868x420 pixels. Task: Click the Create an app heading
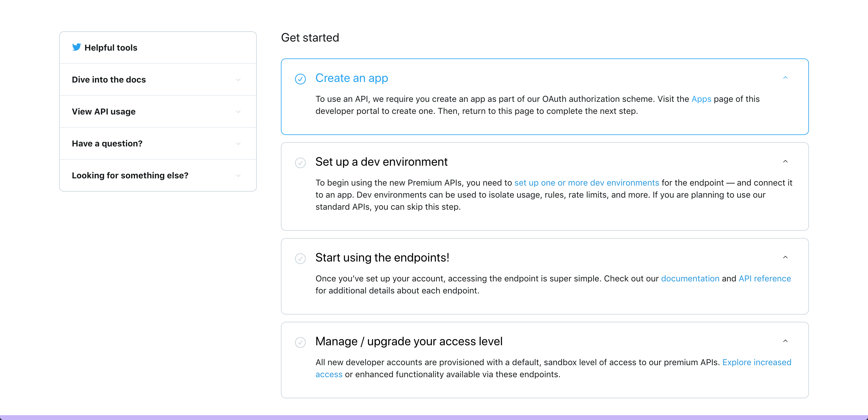point(351,78)
